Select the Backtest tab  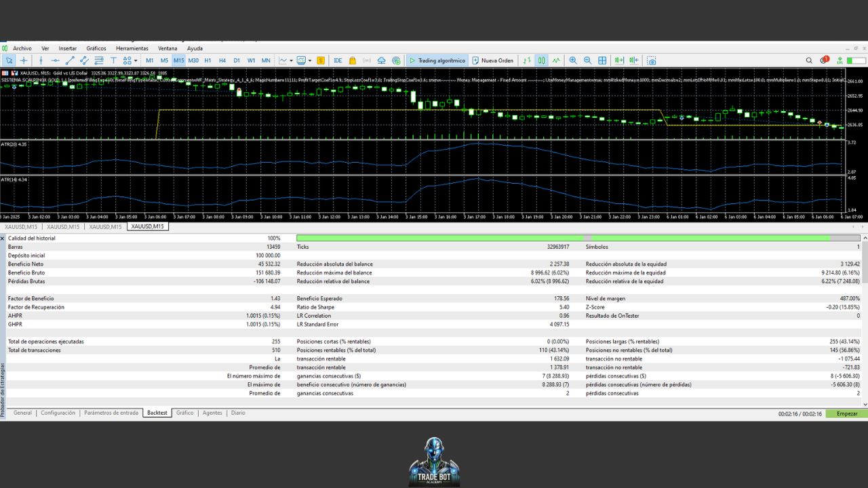click(157, 413)
